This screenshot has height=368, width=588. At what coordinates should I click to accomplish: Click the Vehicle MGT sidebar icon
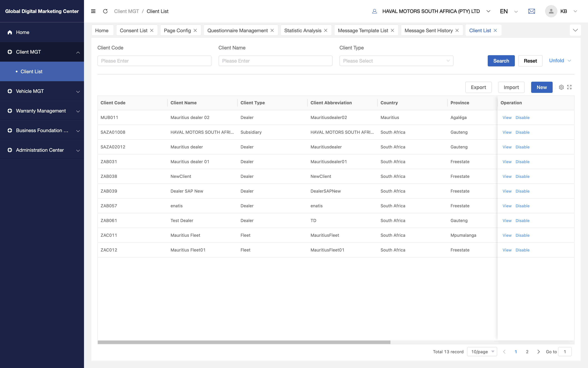coord(10,91)
